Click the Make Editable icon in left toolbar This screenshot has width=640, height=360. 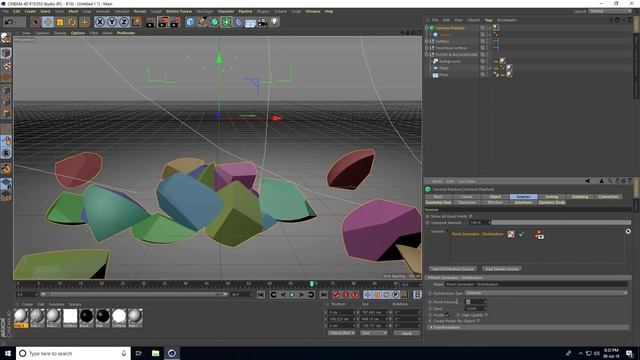(6, 38)
